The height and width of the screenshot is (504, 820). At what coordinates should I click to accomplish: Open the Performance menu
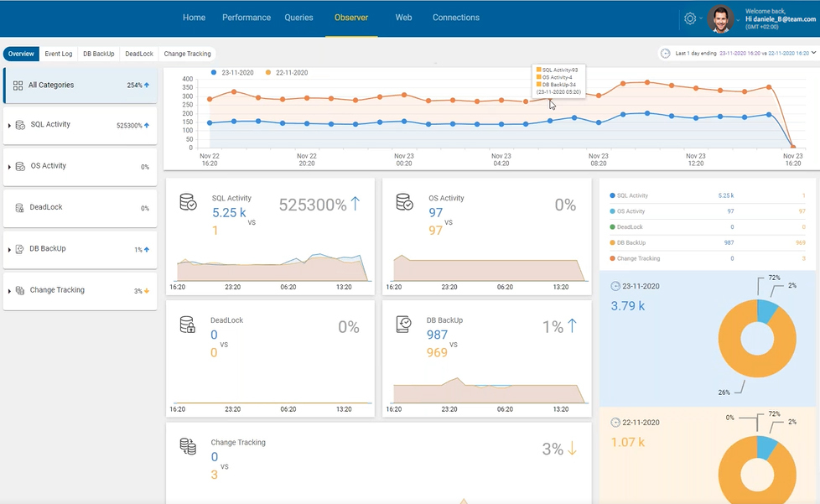[x=246, y=18]
